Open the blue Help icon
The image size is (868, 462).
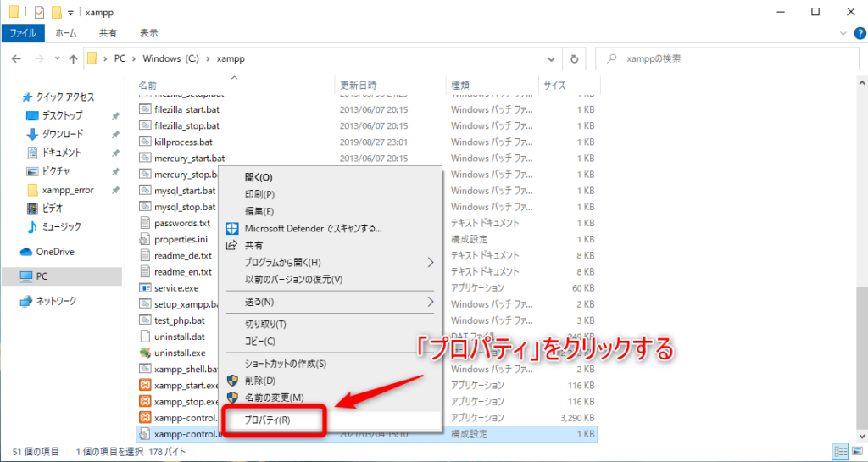[860, 33]
